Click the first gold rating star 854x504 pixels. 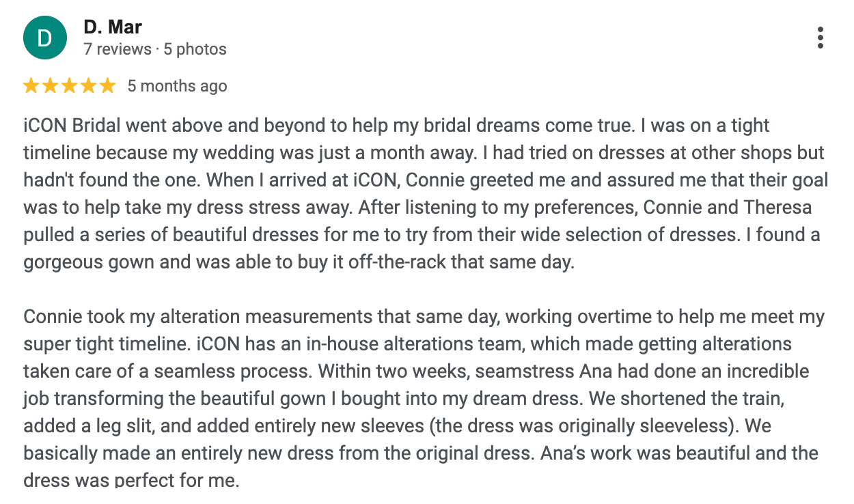tap(31, 86)
